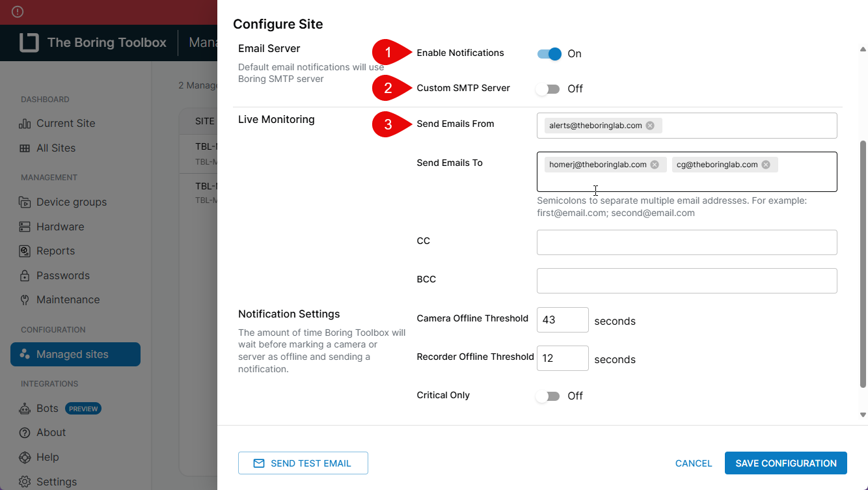Viewport: 868px width, 490px height.
Task: Click the BCC input field
Action: pyautogui.click(x=686, y=281)
